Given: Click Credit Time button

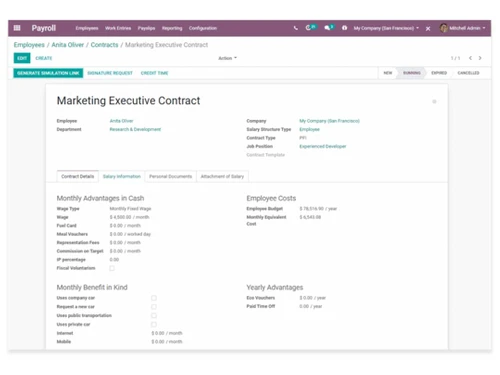Looking at the screenshot, I should point(155,73).
